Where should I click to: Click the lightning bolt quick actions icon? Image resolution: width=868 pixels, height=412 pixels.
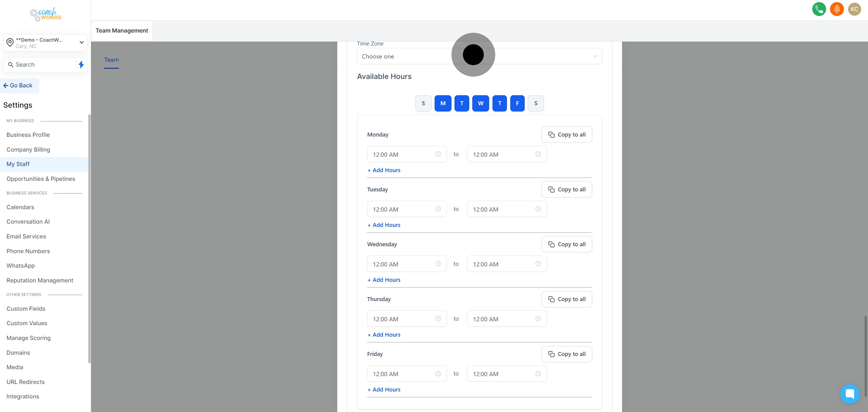(81, 64)
